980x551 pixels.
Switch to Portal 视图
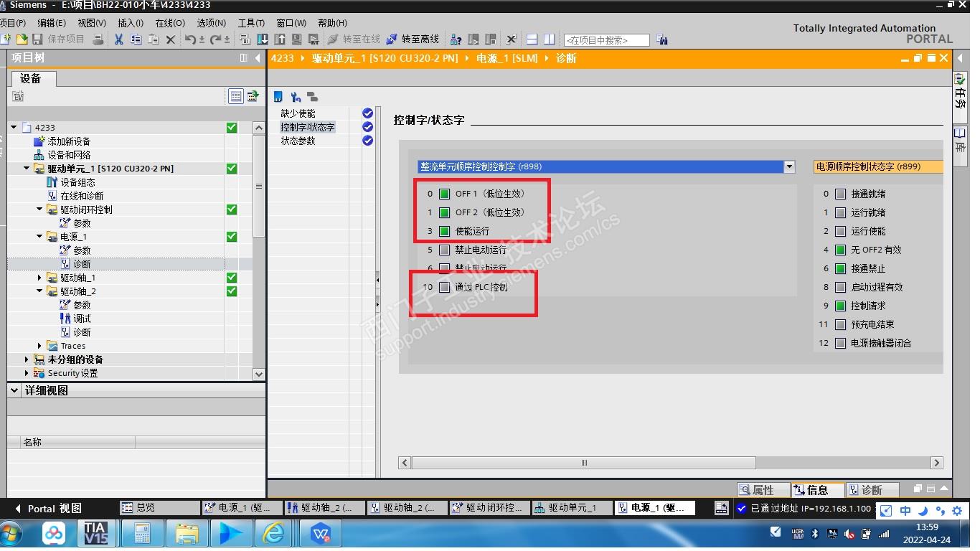point(49,509)
